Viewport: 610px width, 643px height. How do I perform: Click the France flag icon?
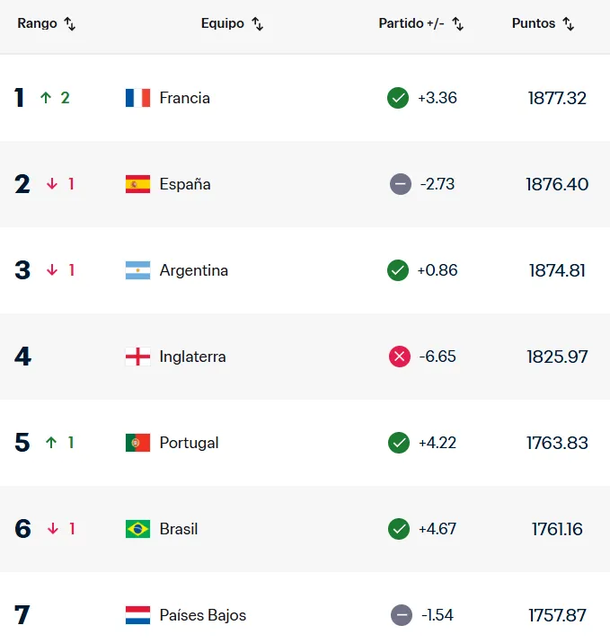(138, 98)
